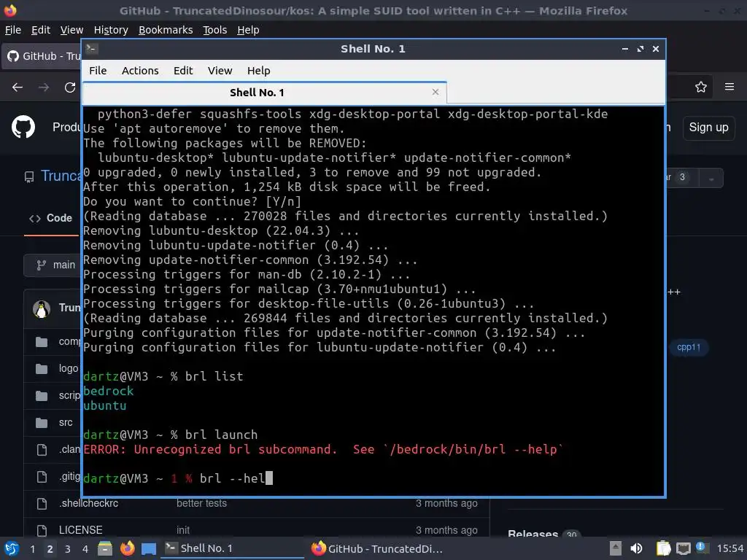Click the 'bedrock' output text in terminal
747x560 pixels.
tap(109, 391)
